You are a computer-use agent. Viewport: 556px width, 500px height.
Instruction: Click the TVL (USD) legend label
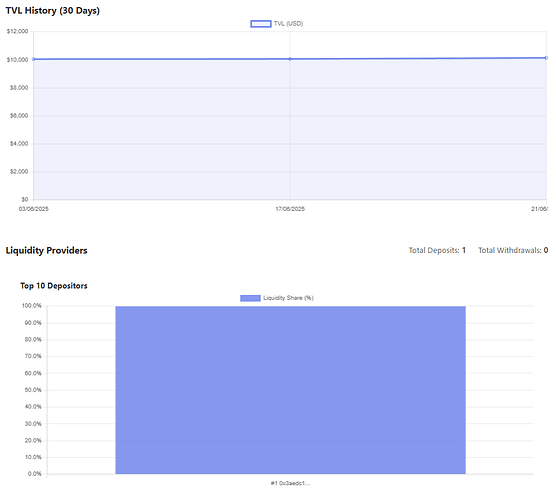point(288,24)
